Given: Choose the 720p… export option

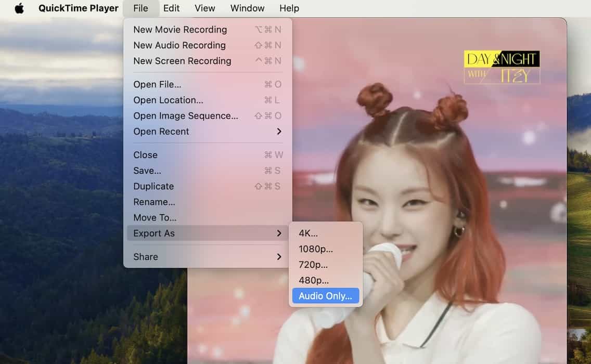Looking at the screenshot, I should 313,265.
